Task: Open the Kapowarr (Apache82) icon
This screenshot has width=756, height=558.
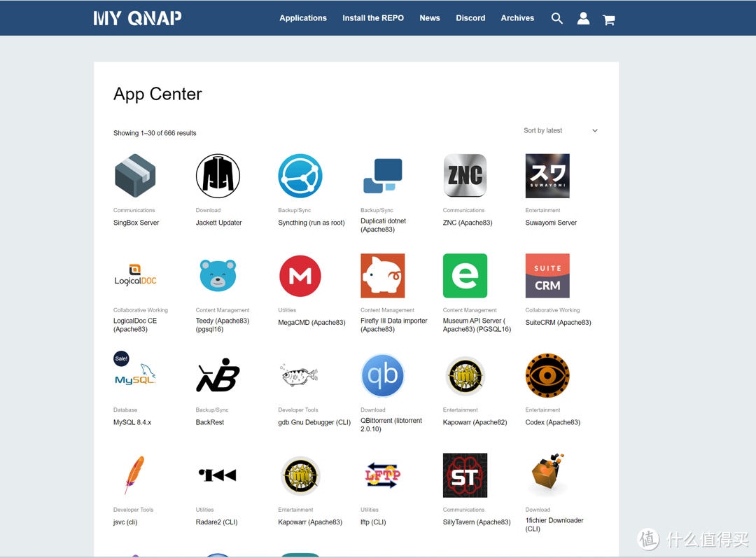Action: pyautogui.click(x=465, y=375)
